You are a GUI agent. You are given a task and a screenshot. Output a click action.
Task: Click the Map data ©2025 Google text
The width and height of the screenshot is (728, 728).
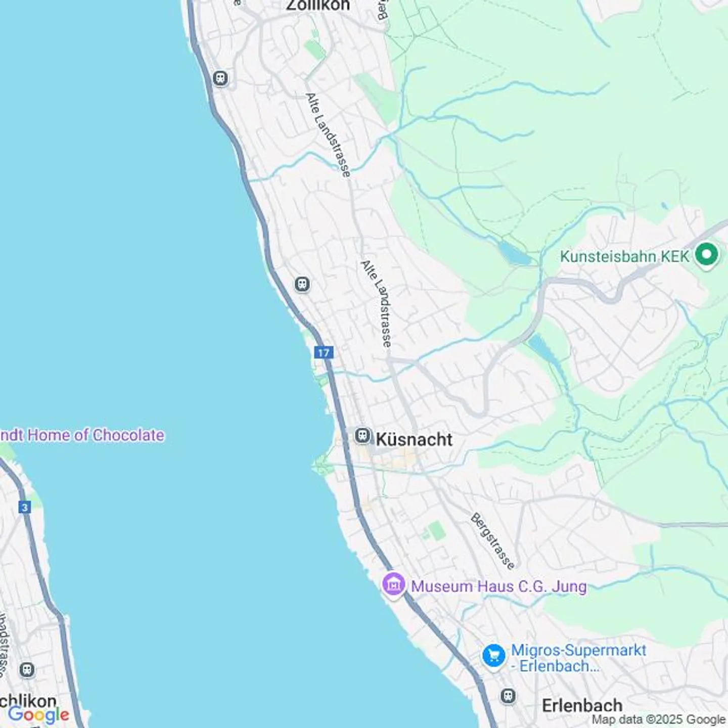click(x=659, y=719)
